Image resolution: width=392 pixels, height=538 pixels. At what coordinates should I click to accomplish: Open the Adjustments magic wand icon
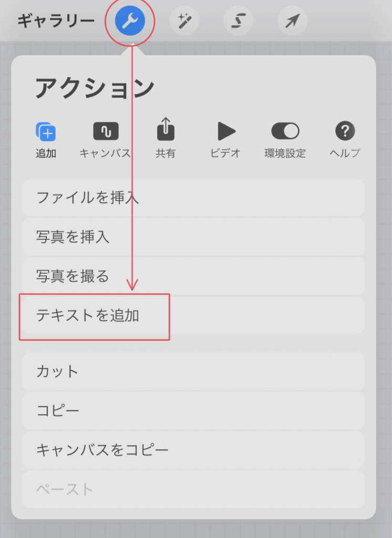[184, 20]
